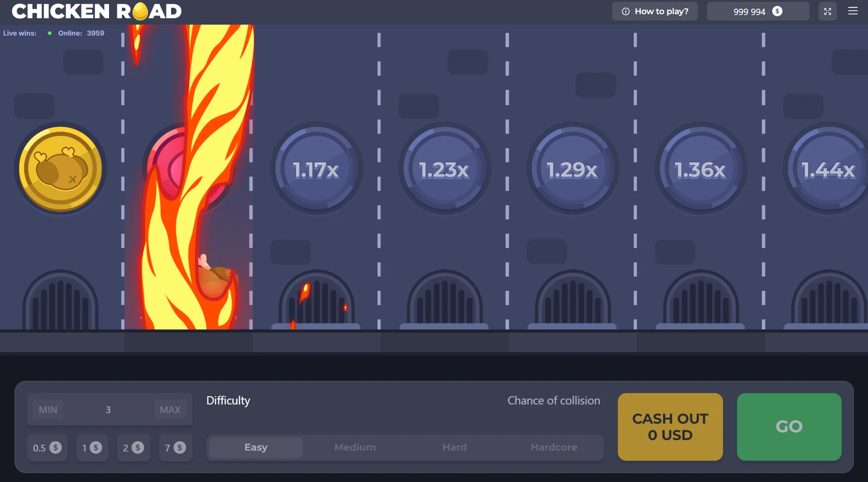Screen dimensions: 868x482
Task: Click the golden dead chicken coin
Action: [x=60, y=169]
